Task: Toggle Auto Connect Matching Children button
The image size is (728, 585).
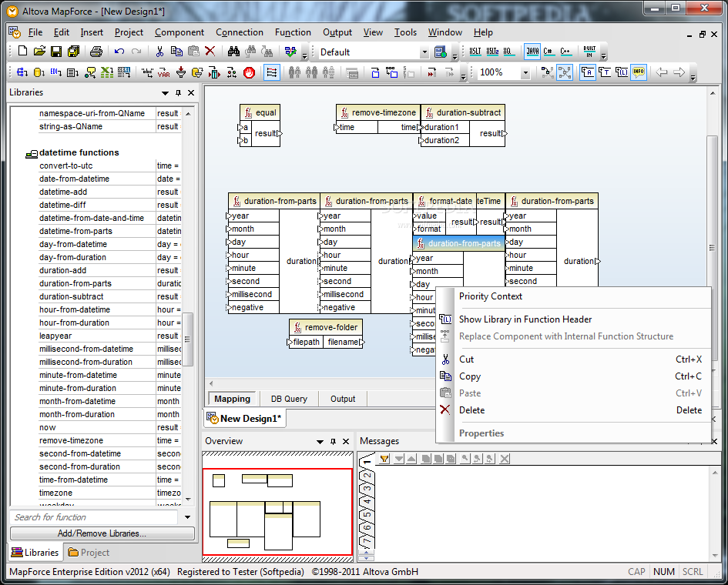Action: (x=272, y=72)
